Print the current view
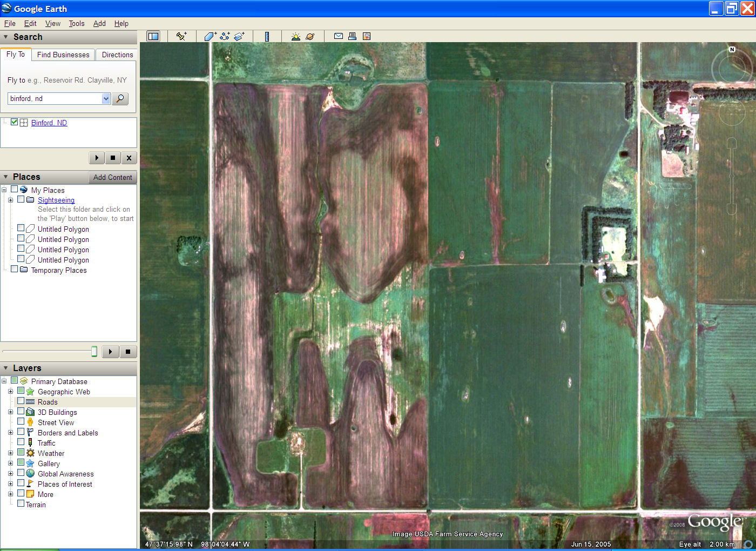This screenshot has width=756, height=551. (352, 36)
